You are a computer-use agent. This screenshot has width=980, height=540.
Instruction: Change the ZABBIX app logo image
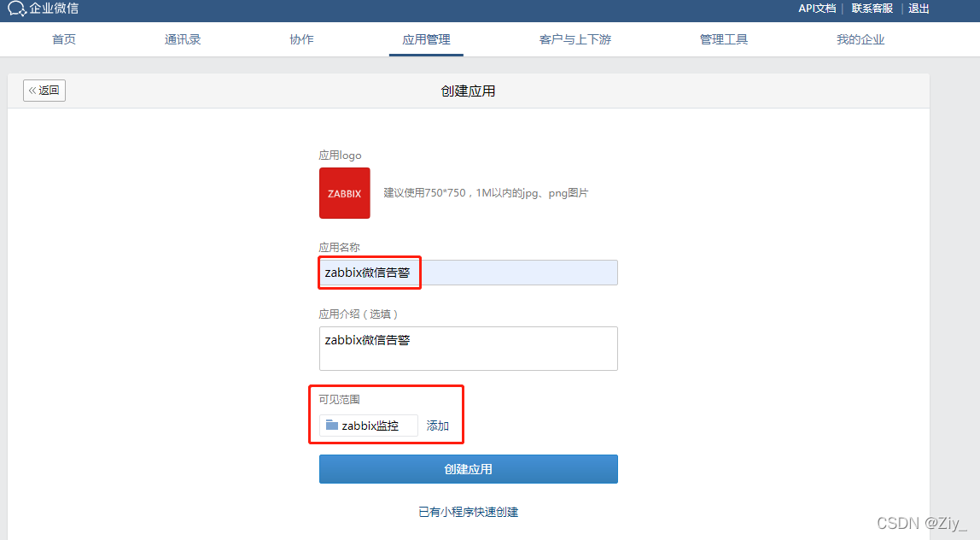point(344,193)
